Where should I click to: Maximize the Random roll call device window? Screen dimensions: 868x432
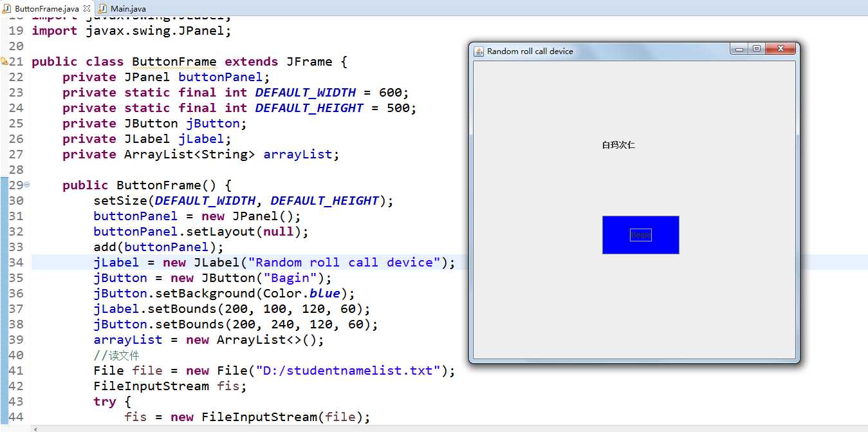pyautogui.click(x=757, y=49)
